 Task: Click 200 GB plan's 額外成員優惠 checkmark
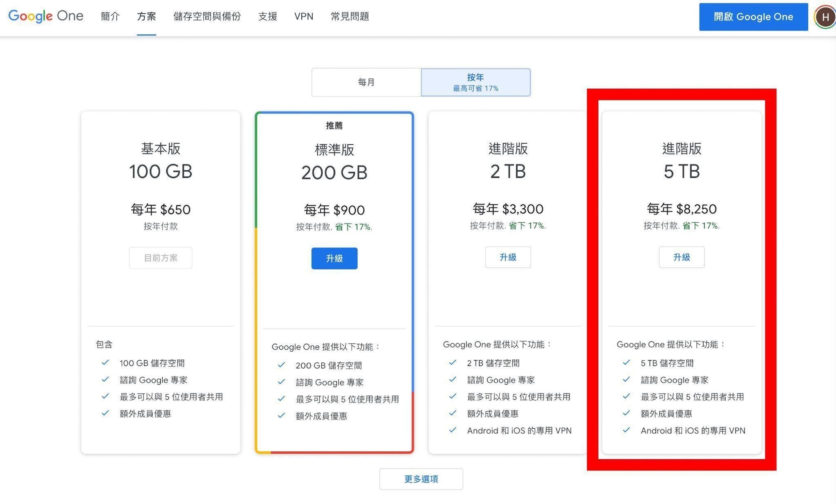pos(281,416)
